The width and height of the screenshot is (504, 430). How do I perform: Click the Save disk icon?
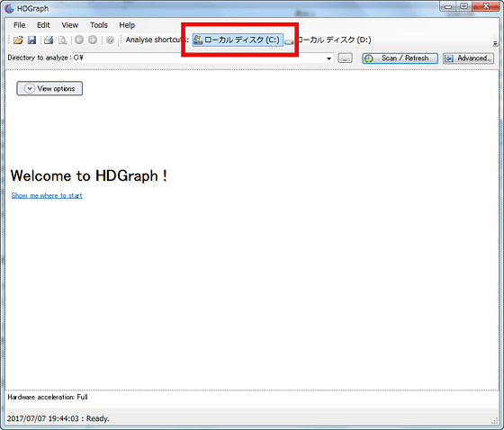click(x=31, y=40)
